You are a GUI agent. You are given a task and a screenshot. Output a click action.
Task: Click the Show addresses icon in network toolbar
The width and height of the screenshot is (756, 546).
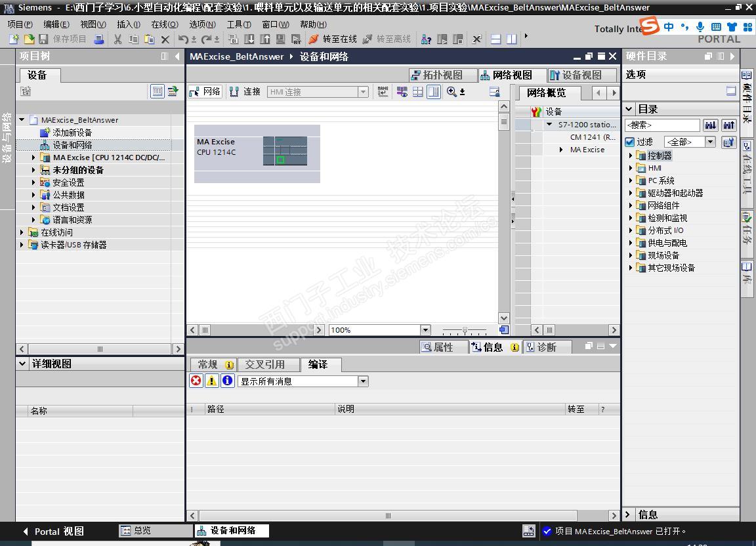(402, 92)
